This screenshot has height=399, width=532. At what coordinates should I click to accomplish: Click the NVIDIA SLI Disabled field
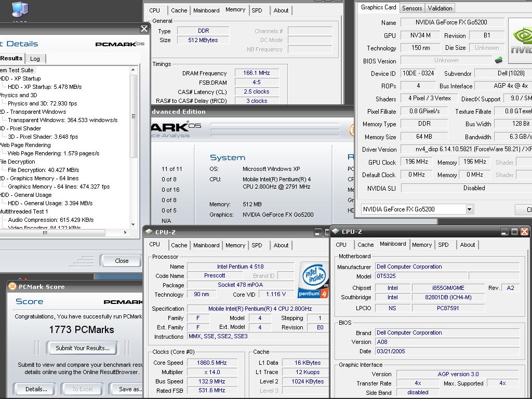point(467,188)
